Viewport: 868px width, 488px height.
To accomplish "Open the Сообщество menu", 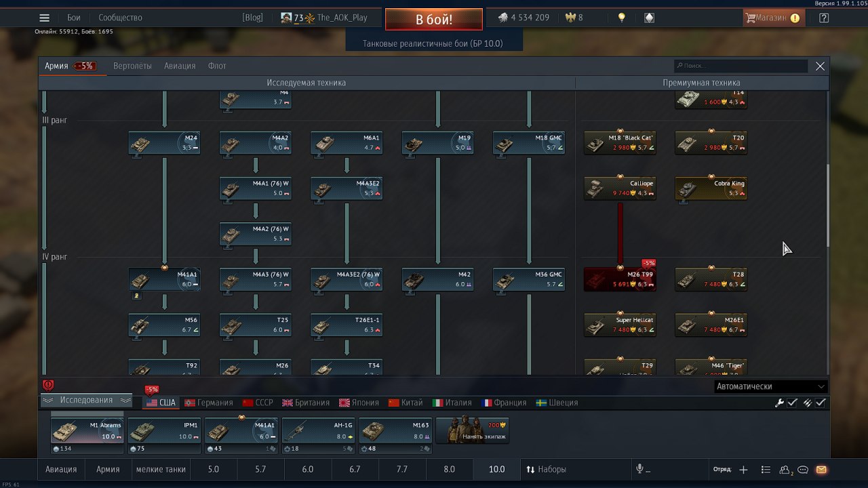I will (121, 18).
